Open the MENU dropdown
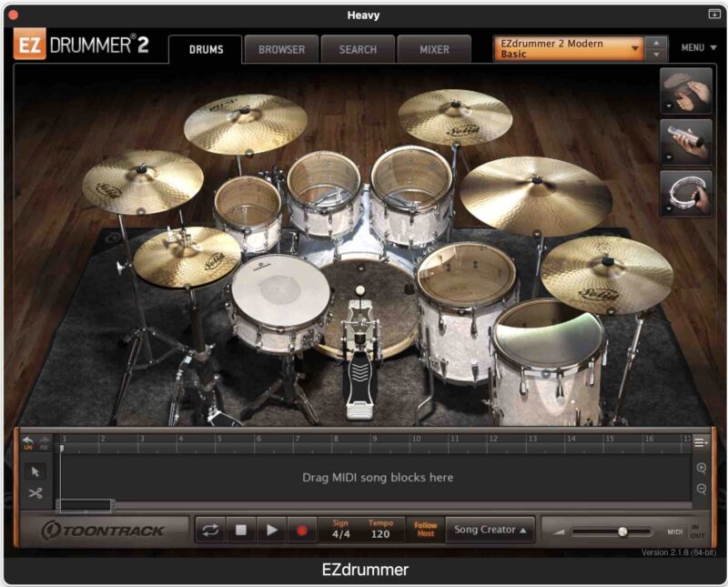Viewport: 728px width, 587px height. (x=697, y=48)
